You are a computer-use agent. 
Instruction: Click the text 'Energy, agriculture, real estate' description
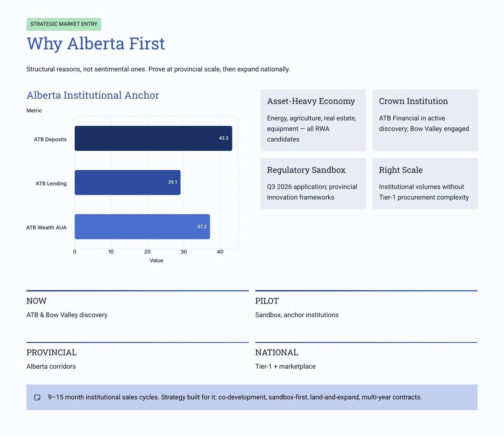(312, 129)
